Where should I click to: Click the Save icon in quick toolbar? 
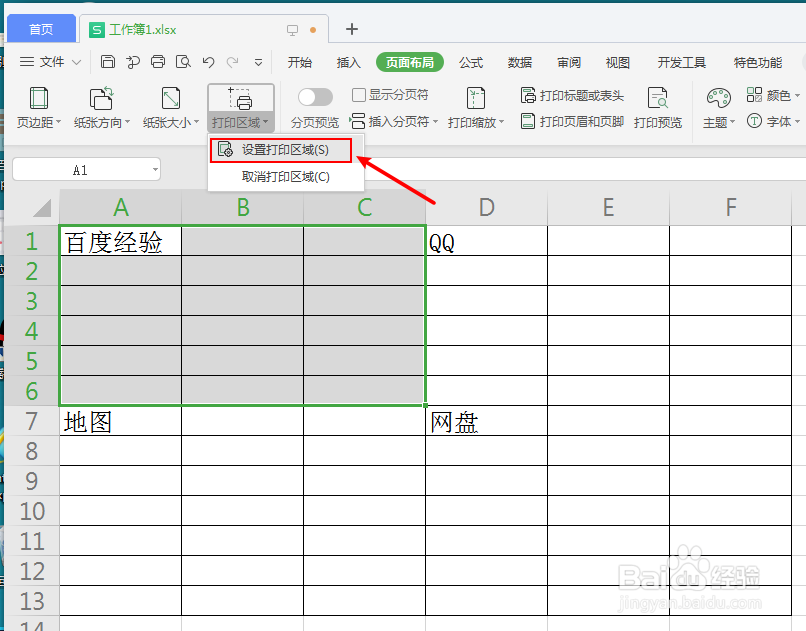[107, 62]
